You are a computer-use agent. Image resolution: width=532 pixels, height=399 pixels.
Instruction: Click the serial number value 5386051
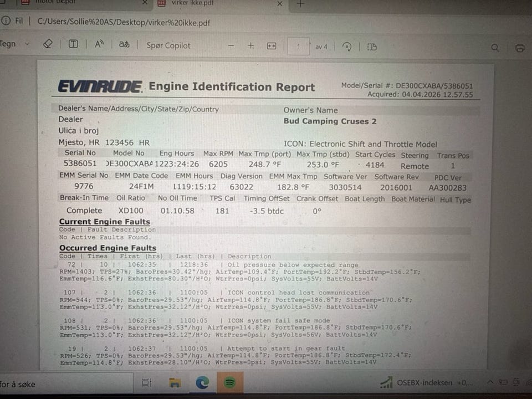click(80, 163)
